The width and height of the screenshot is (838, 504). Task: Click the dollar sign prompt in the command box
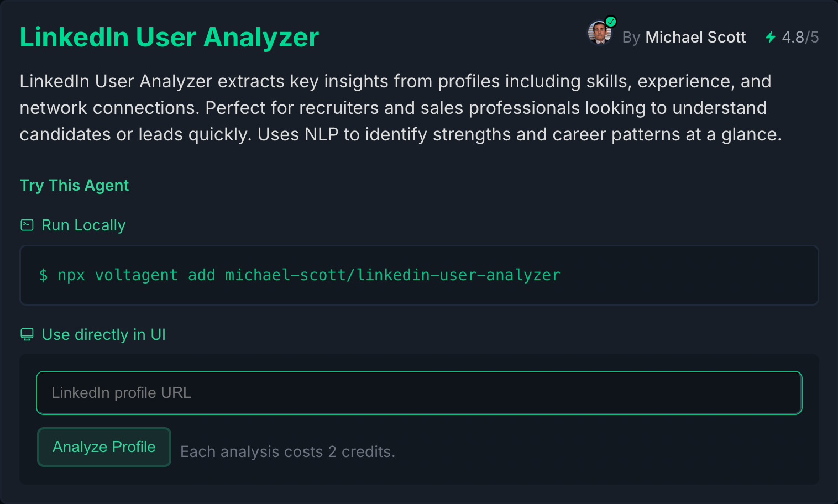click(43, 275)
